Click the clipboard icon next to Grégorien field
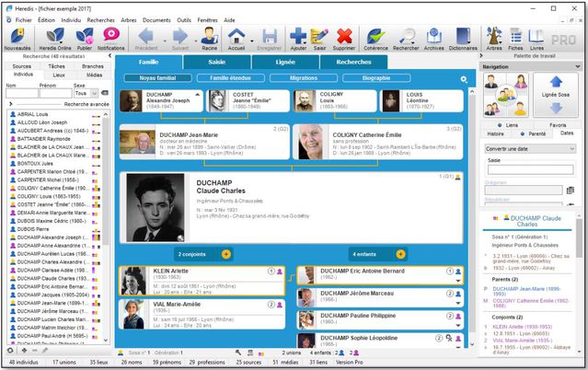The width and height of the screenshot is (588, 370). click(571, 191)
